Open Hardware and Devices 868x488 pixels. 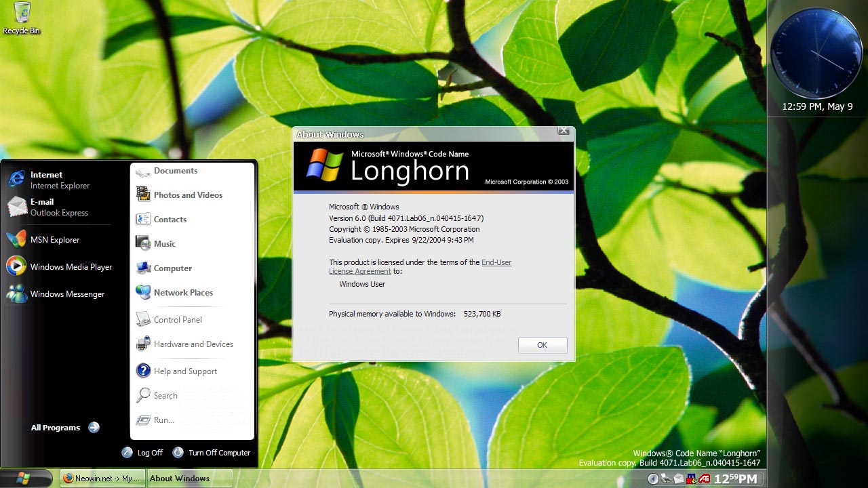[193, 344]
